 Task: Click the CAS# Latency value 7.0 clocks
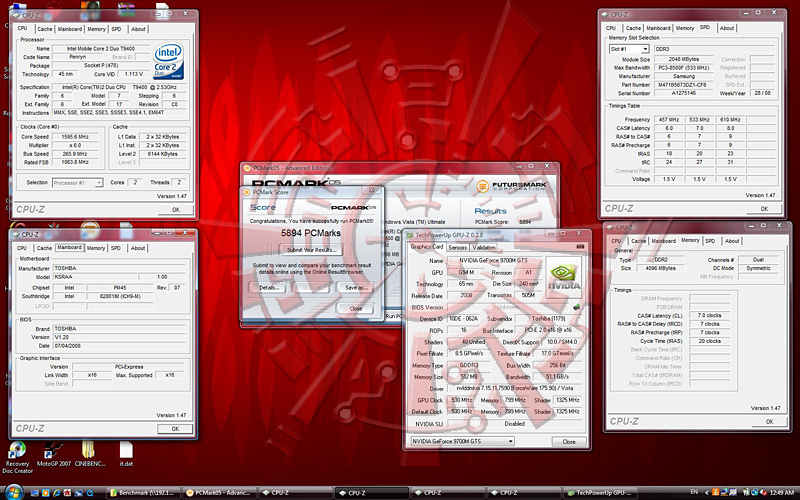(710, 316)
